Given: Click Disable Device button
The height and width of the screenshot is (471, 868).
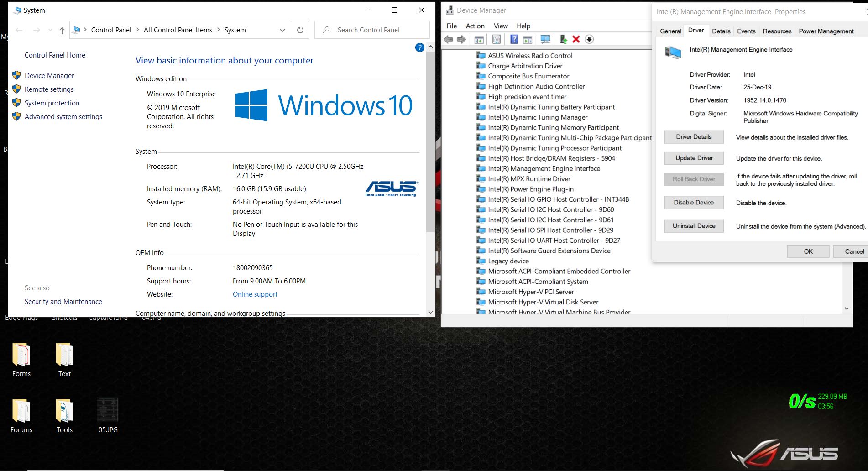Looking at the screenshot, I should pos(694,203).
